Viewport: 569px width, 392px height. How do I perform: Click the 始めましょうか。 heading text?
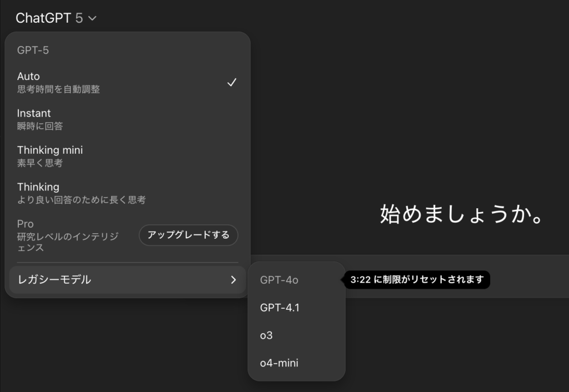[461, 214]
